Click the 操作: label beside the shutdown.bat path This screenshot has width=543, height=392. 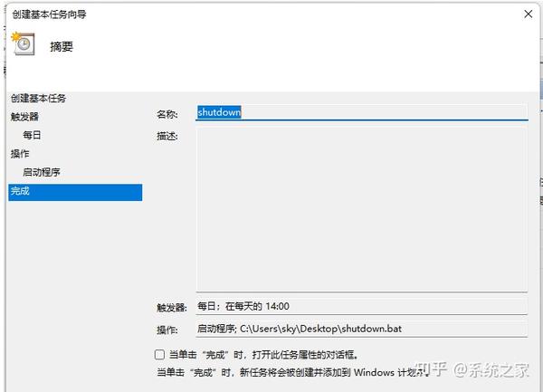click(x=167, y=330)
